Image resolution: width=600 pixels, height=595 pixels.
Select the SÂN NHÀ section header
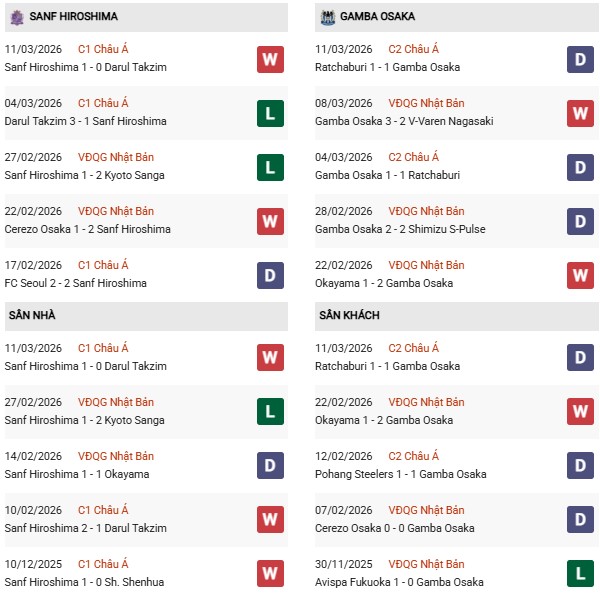32,316
